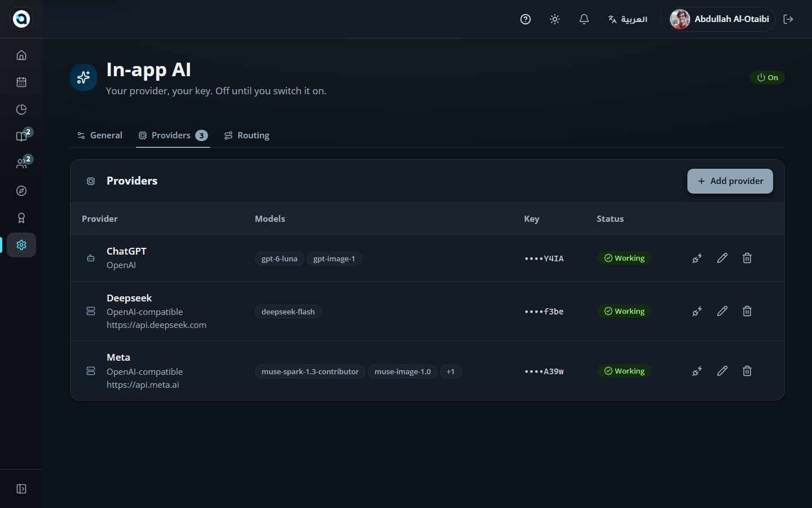Open the book icon with badge 2
The image size is (812, 508).
click(x=21, y=137)
